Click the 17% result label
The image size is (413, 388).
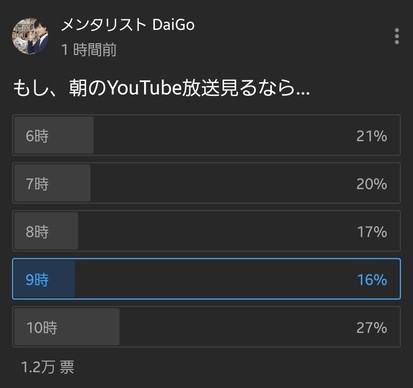pyautogui.click(x=372, y=232)
